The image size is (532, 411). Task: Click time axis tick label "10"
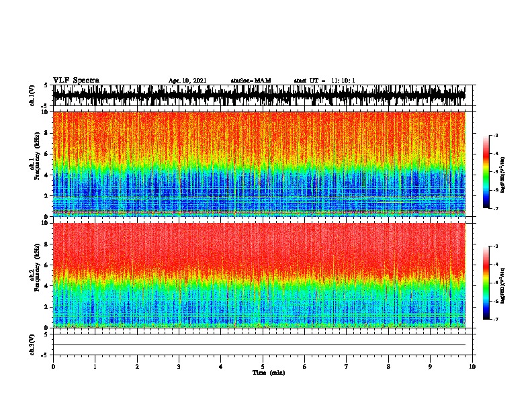tap(472, 367)
